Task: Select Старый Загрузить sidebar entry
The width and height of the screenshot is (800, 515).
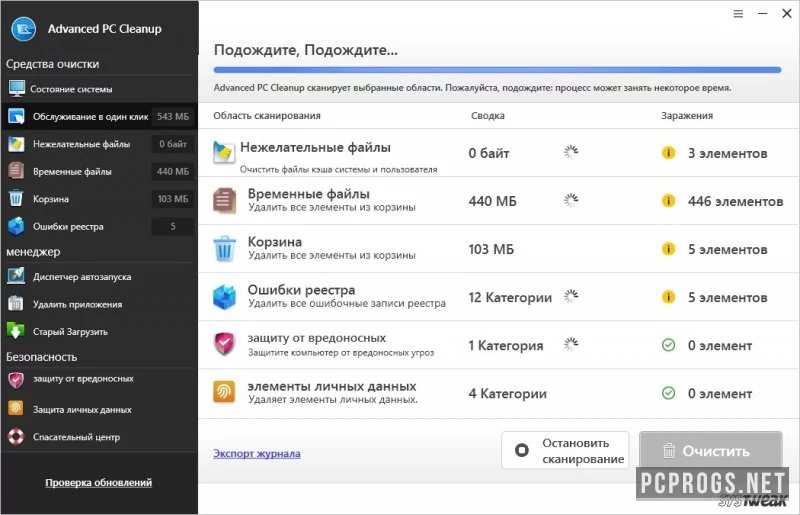Action: [x=99, y=331]
